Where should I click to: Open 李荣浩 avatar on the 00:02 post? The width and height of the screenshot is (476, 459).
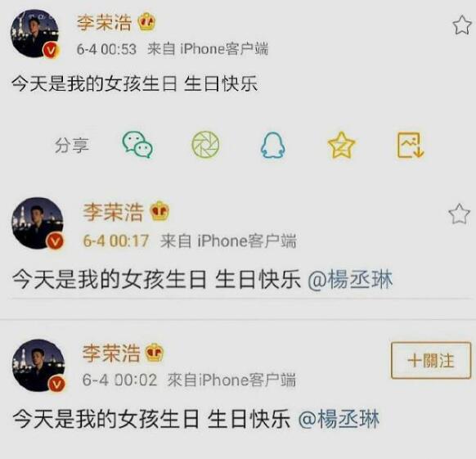(x=38, y=365)
